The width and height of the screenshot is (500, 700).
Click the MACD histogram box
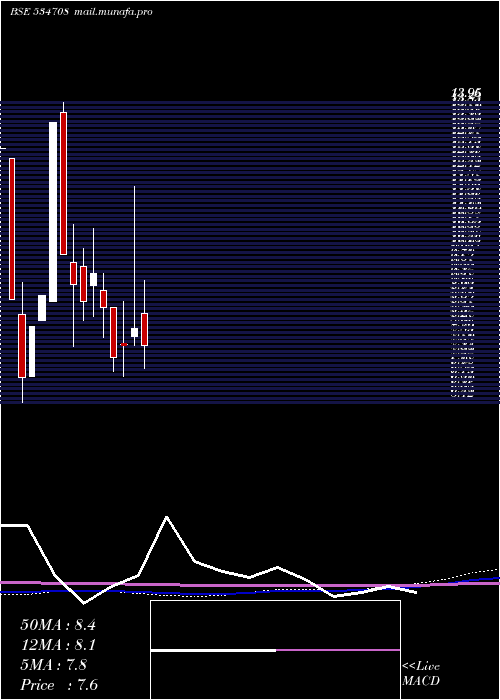pos(275,650)
